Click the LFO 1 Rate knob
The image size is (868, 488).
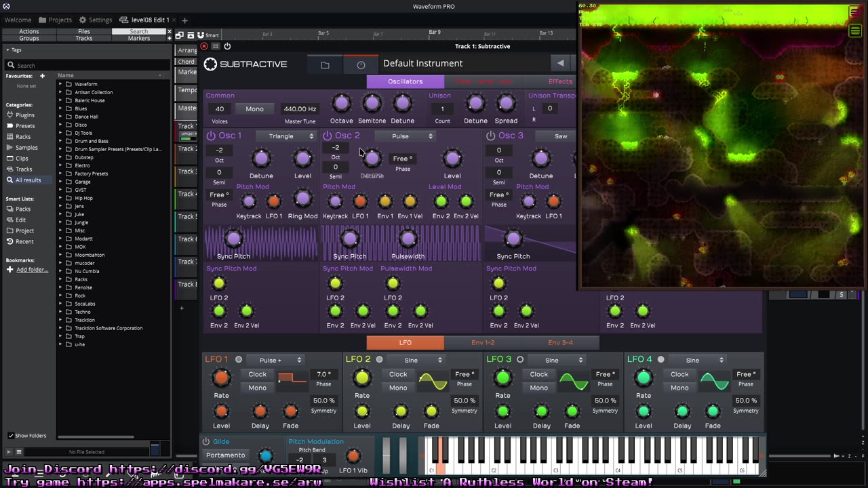[221, 378]
